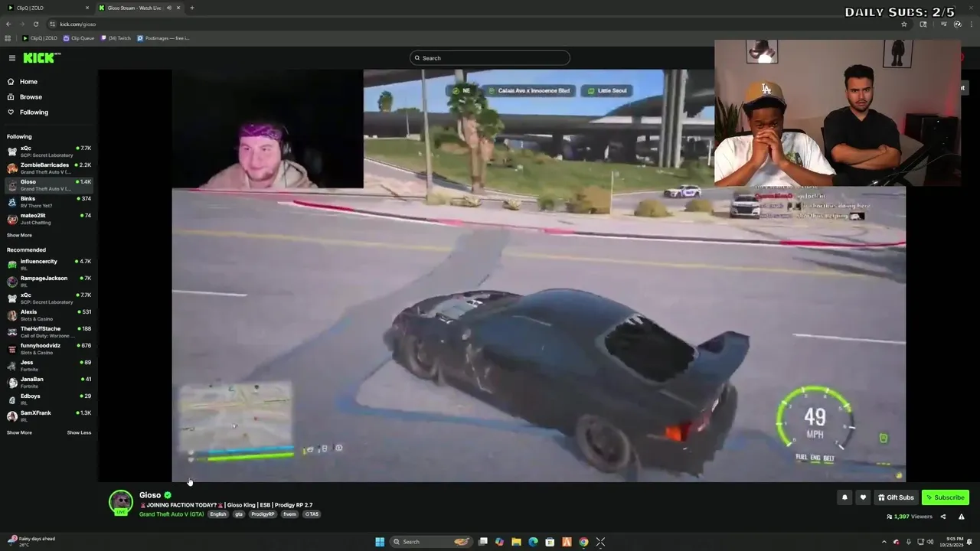The height and width of the screenshot is (551, 980).
Task: Click the KICK logo
Action: click(40, 58)
